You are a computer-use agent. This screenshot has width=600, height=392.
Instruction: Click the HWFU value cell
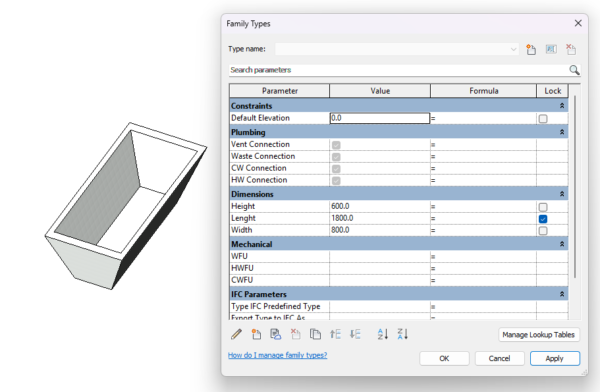pyautogui.click(x=380, y=268)
